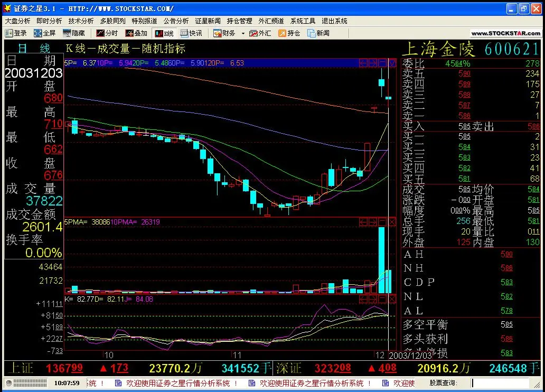Click the 隐藏 hide toolbar button
This screenshot has width=545, height=392.
[x=74, y=33]
